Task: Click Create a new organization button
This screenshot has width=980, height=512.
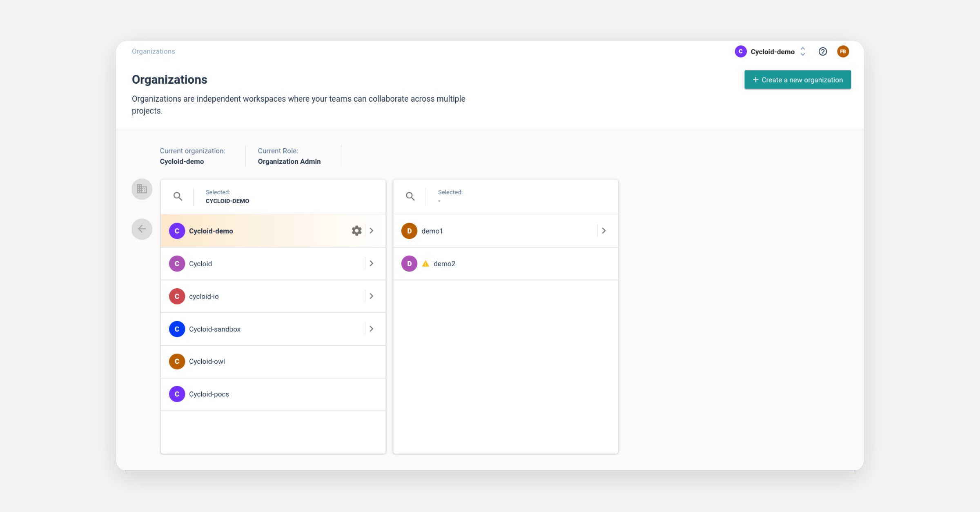Action: [797, 80]
